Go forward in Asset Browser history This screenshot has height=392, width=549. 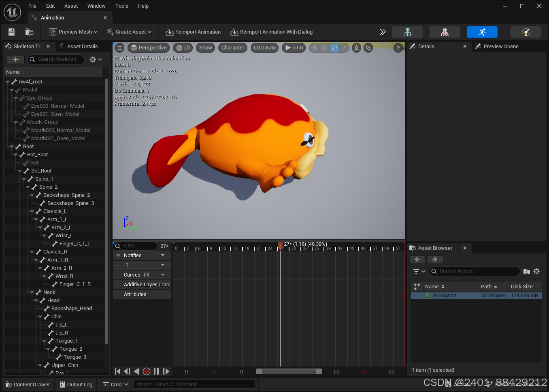pyautogui.click(x=435, y=260)
